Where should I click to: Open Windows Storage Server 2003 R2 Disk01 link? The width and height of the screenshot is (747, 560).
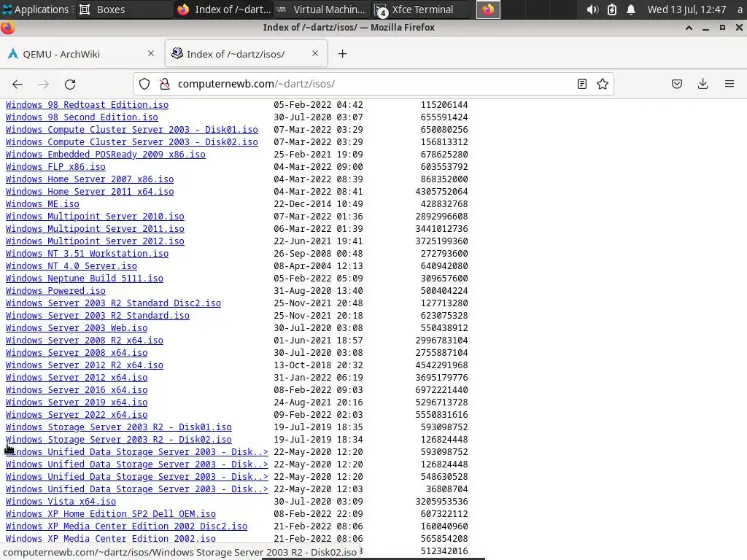coord(119,427)
